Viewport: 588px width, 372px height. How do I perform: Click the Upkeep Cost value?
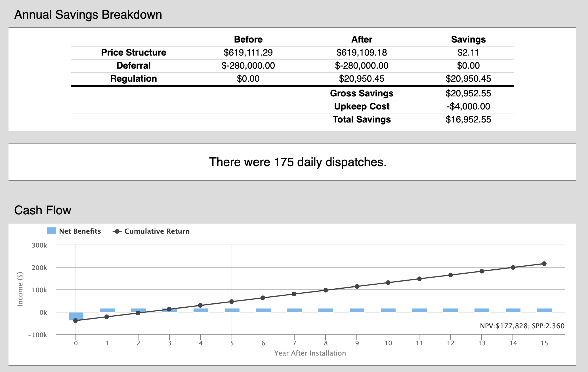pos(468,106)
